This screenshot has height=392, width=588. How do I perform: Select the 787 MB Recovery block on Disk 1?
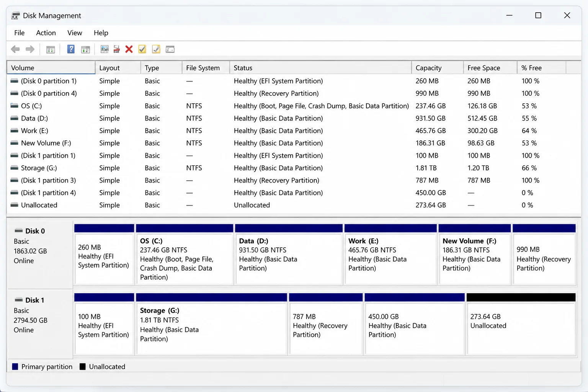(326, 324)
